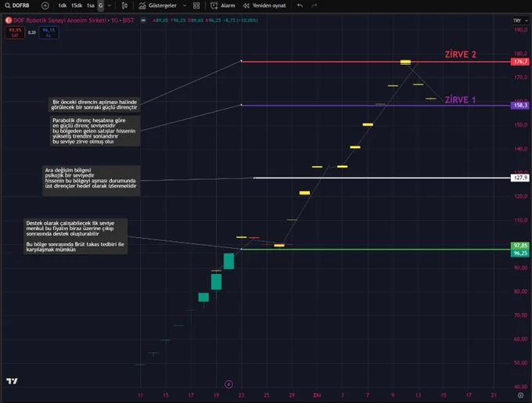Open chart settings gear icon
The image size is (532, 403).
pyautogui.click(x=520, y=395)
